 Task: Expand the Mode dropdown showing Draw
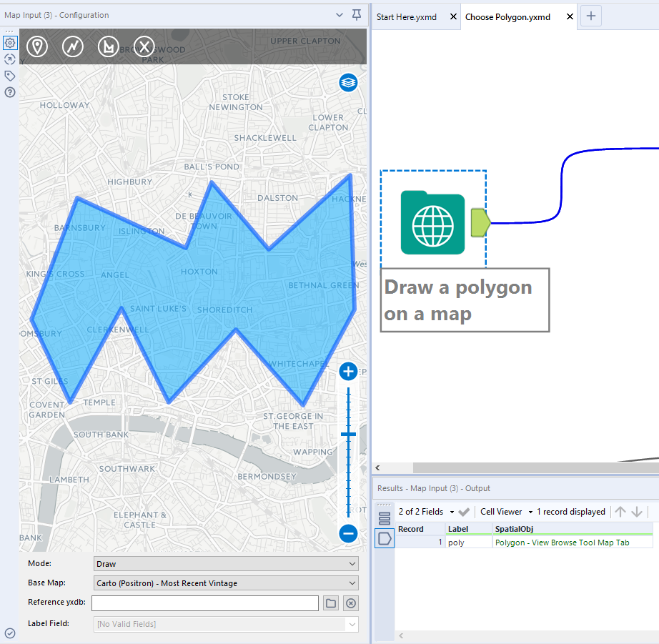pos(226,564)
